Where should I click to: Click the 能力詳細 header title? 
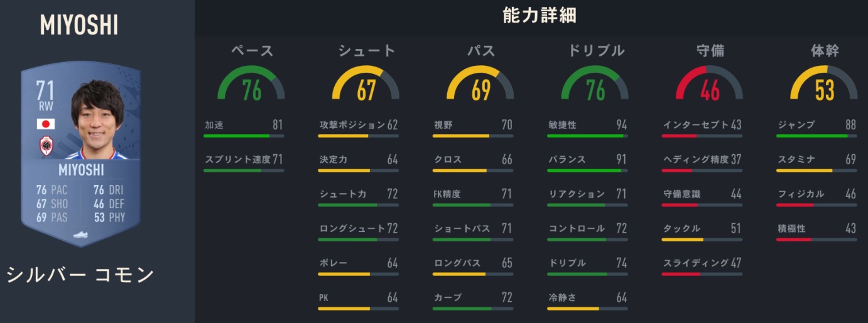pos(540,16)
